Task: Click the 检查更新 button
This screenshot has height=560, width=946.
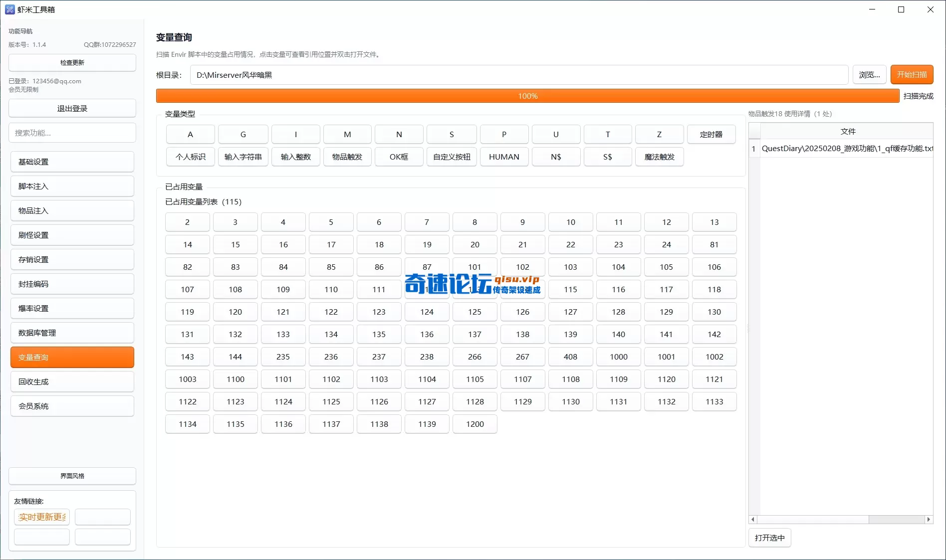Action: pos(72,62)
